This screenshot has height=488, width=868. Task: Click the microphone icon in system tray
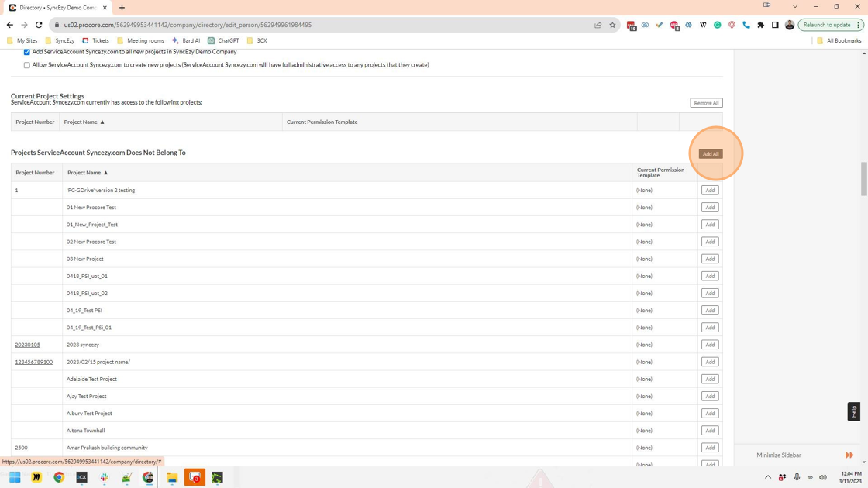tap(797, 477)
